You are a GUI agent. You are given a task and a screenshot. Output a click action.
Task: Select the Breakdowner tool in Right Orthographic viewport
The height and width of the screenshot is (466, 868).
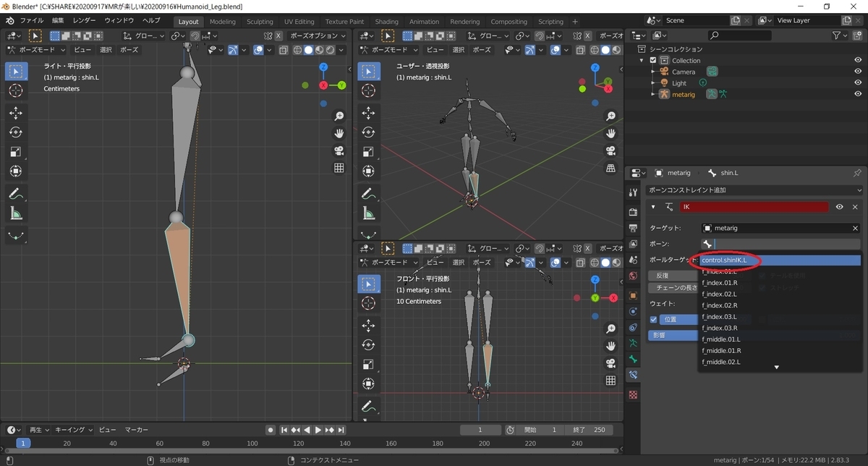pos(16,236)
